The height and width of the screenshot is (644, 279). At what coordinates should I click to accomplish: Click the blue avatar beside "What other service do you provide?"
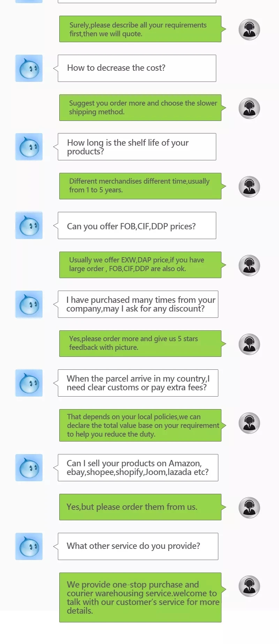tap(29, 546)
